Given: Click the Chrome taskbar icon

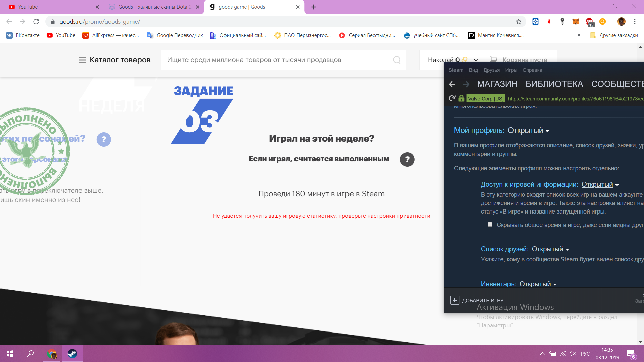Looking at the screenshot, I should (52, 354).
